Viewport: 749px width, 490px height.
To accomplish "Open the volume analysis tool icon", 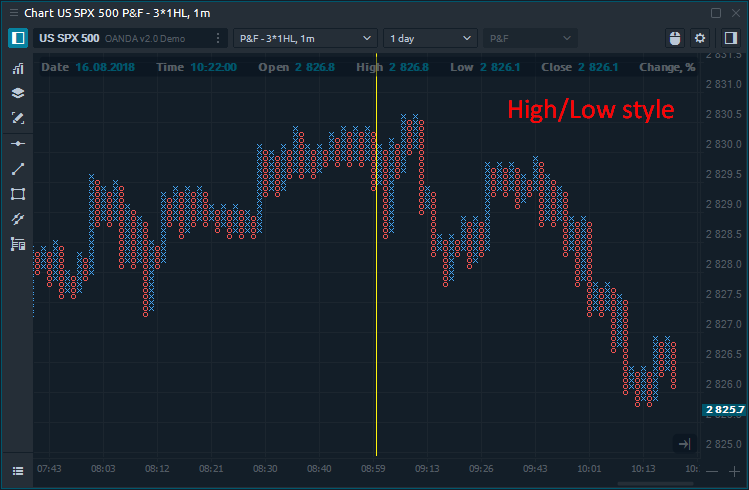I will point(17,244).
